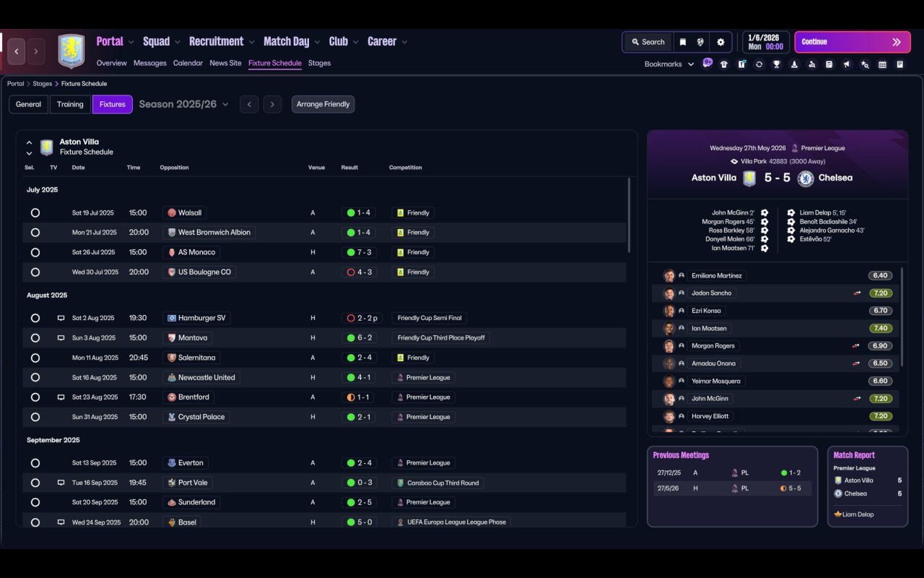Select the Walsall fixture radio button
The width and height of the screenshot is (924, 578).
coord(35,213)
